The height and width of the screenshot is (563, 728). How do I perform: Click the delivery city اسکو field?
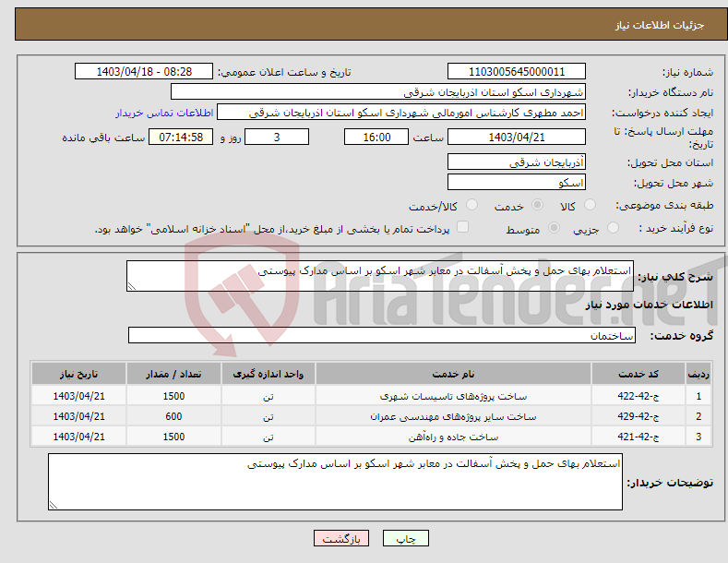(x=517, y=182)
